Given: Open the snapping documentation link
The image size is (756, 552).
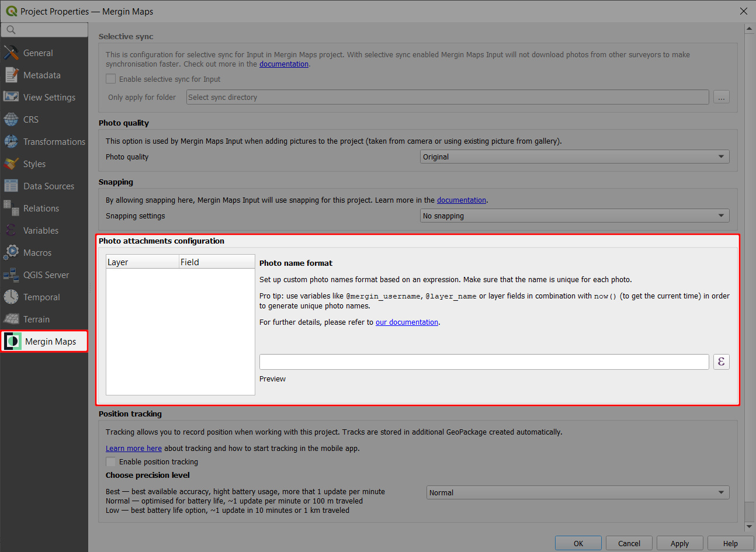Looking at the screenshot, I should tap(462, 200).
